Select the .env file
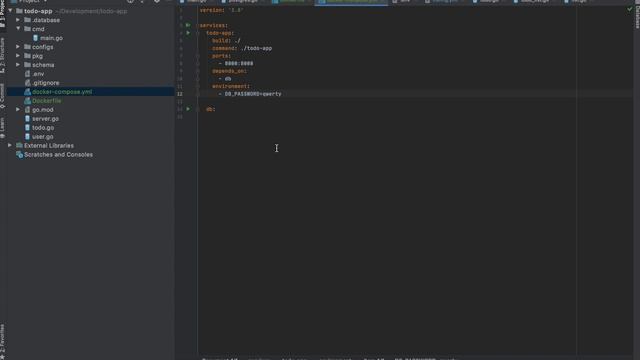This screenshot has height=360, width=640. 38,74
